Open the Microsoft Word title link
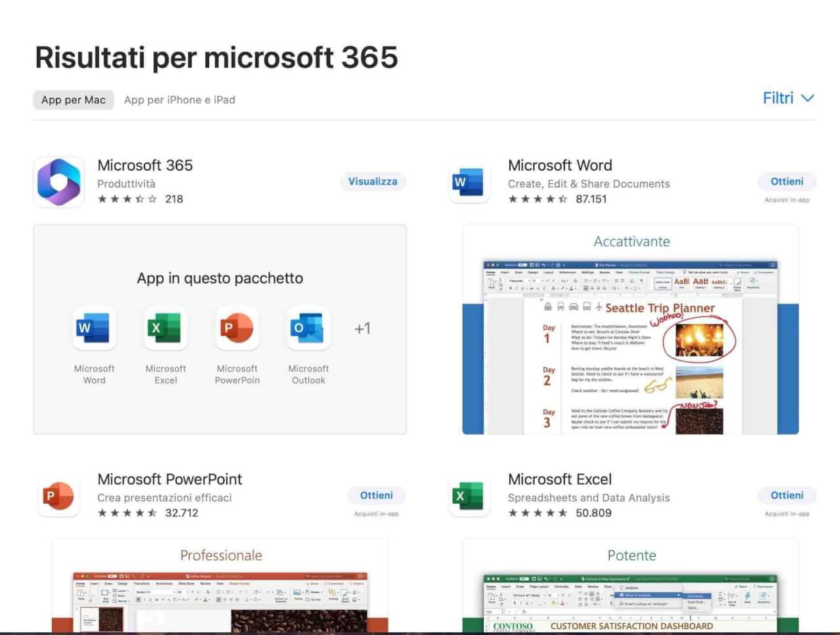840x635 pixels. [x=560, y=165]
